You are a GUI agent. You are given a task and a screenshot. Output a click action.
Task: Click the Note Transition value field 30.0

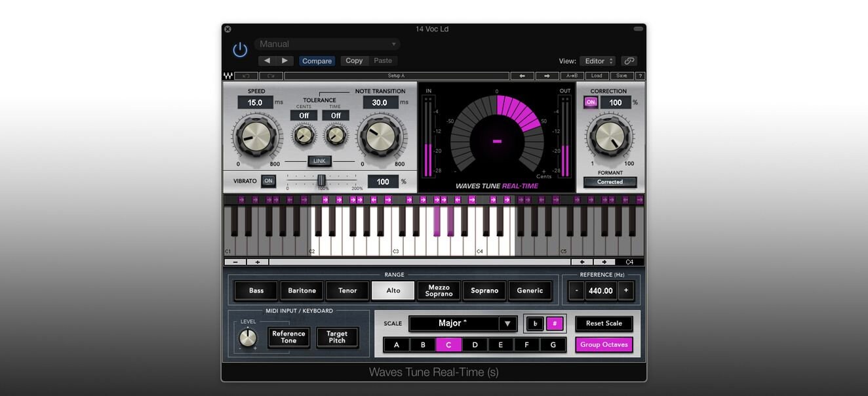pyautogui.click(x=380, y=102)
